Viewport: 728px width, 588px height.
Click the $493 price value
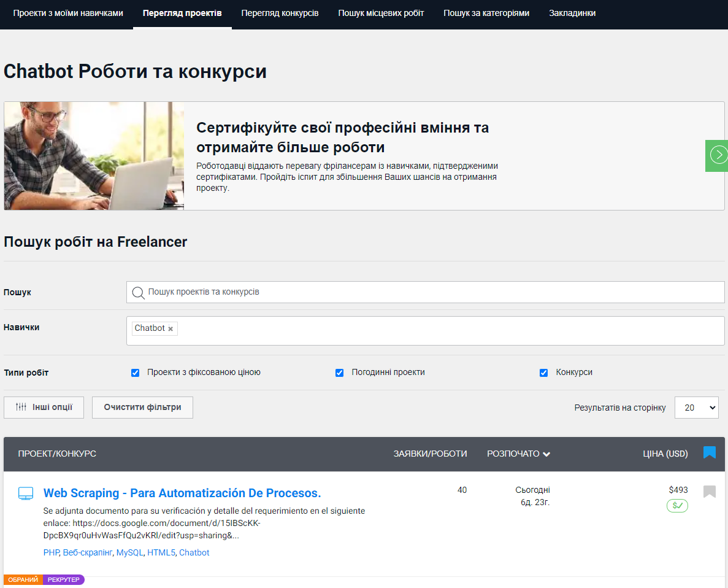(678, 490)
